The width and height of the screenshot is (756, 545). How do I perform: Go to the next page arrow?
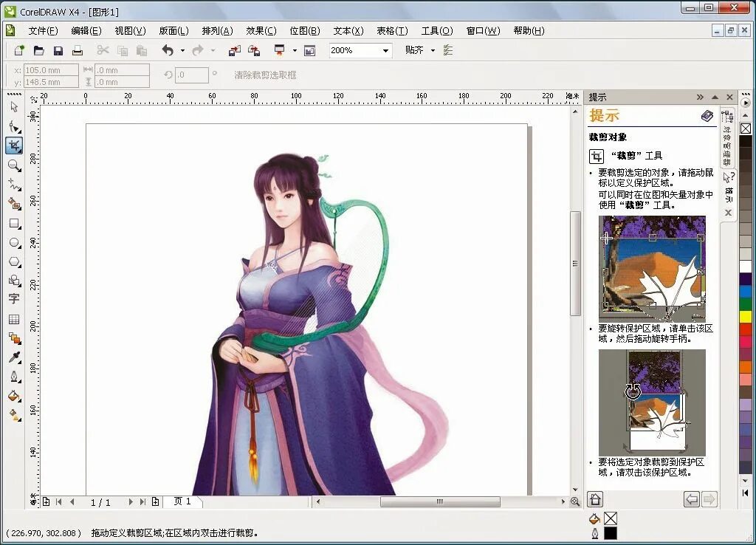(x=130, y=501)
